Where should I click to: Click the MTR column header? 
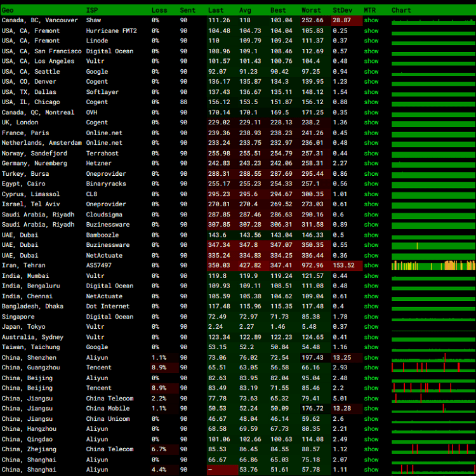pyautogui.click(x=369, y=10)
